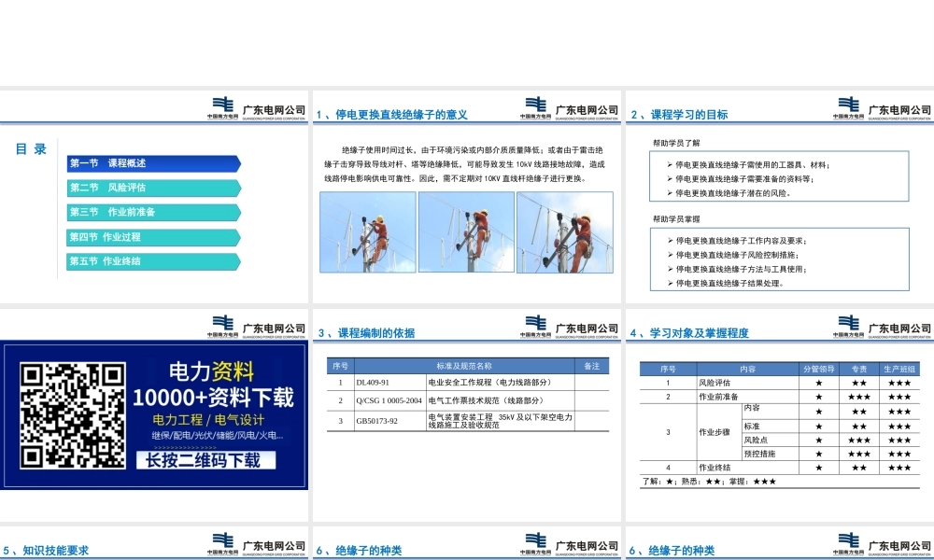The height and width of the screenshot is (560, 934).
Task: Expand the 第五节 作业终结 section arrow
Action: (237, 261)
